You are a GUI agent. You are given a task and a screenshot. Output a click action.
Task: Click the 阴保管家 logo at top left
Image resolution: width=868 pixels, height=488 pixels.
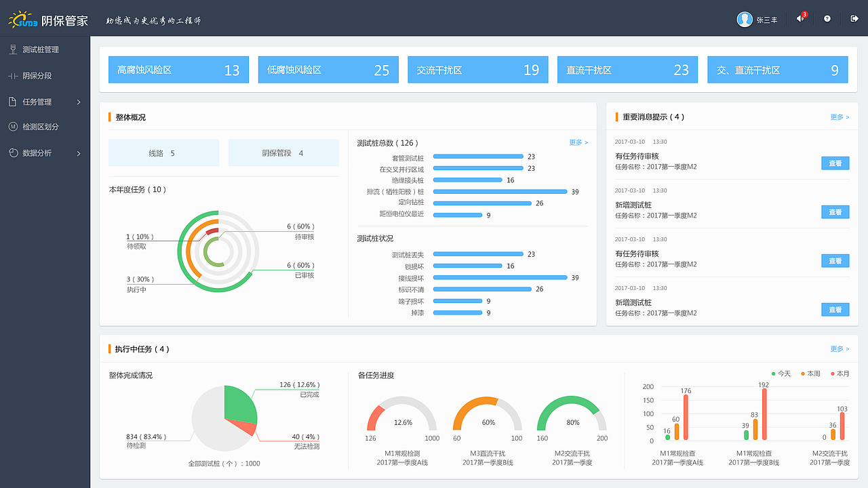click(47, 19)
